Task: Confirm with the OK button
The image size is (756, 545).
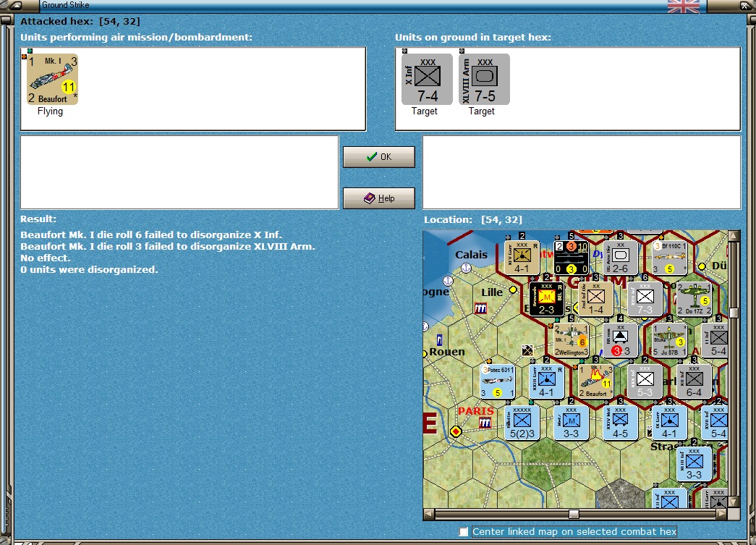Action: coord(379,157)
